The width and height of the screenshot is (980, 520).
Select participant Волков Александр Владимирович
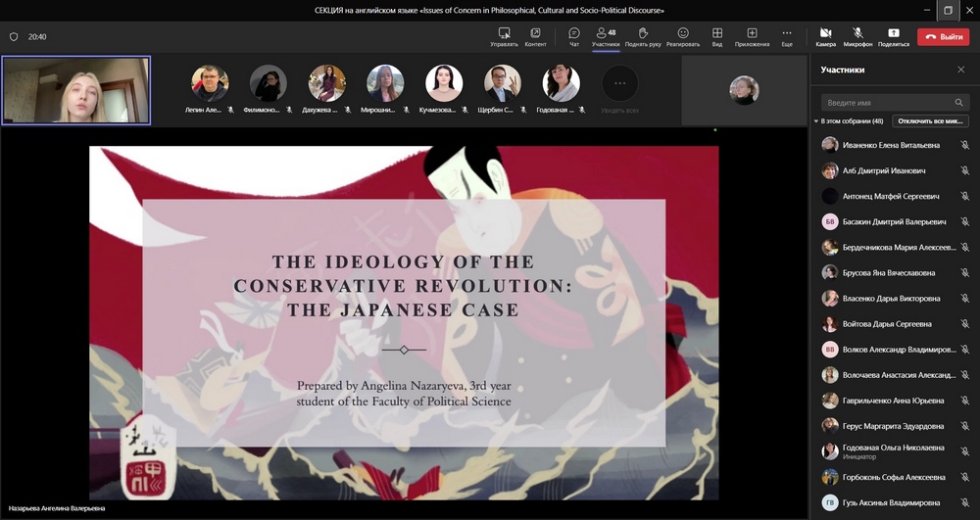(895, 350)
